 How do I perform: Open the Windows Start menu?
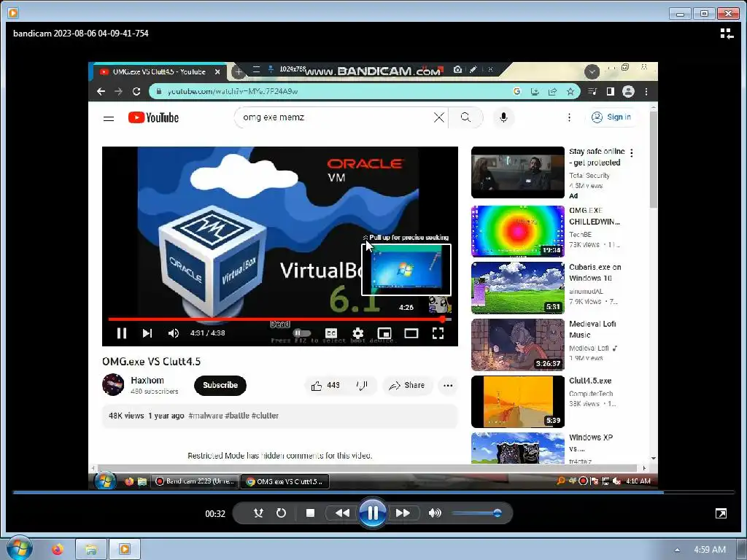pos(18,548)
